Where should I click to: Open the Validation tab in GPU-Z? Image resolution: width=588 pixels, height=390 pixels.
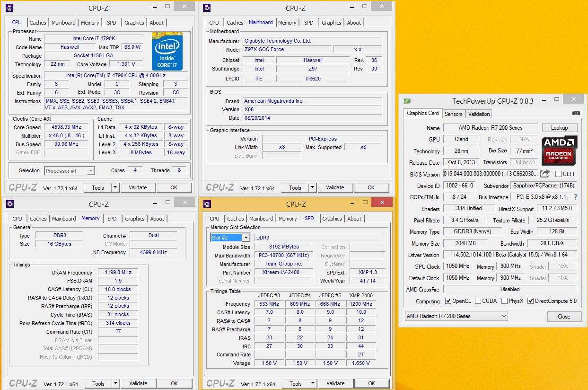479,114
